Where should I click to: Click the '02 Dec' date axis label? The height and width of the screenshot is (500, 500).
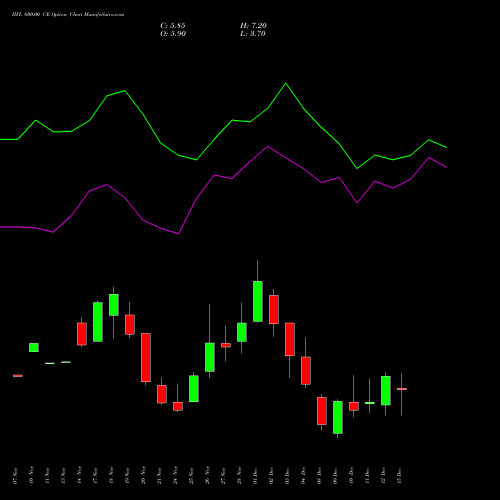click(271, 476)
